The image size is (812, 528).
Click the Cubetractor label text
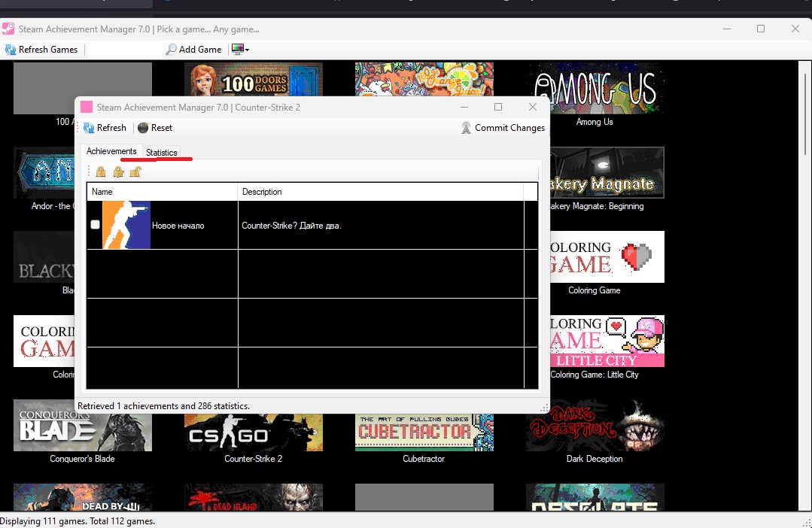(424, 459)
